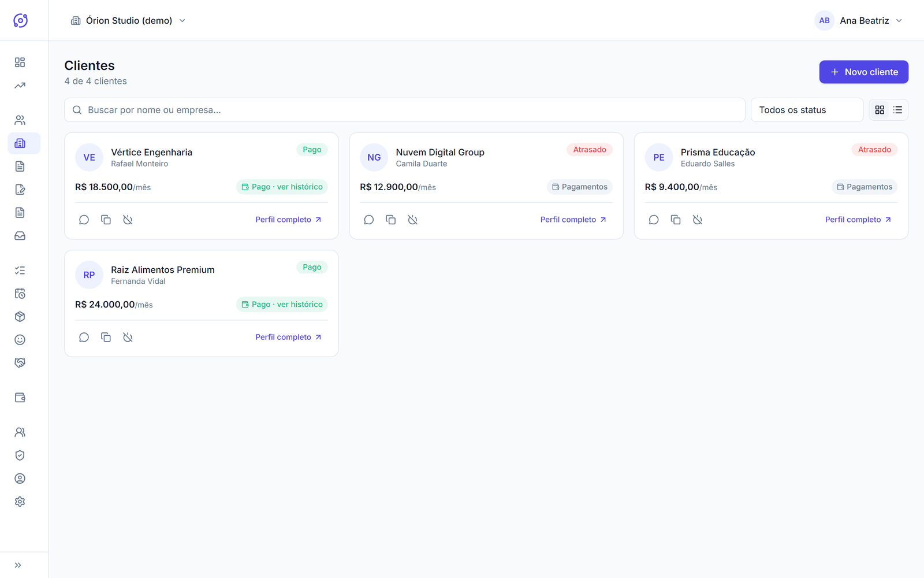
Task: Click the Órion logo icon
Action: (20, 20)
